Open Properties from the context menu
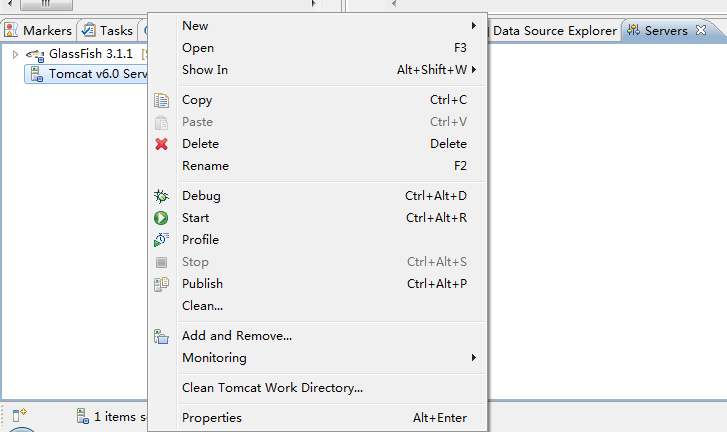The width and height of the screenshot is (727, 435). coord(330,417)
